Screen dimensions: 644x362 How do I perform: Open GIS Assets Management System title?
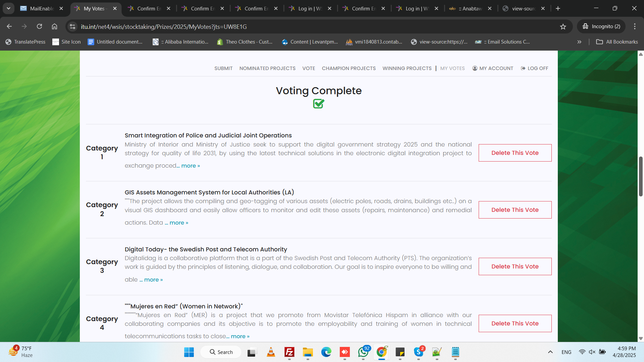(209, 192)
